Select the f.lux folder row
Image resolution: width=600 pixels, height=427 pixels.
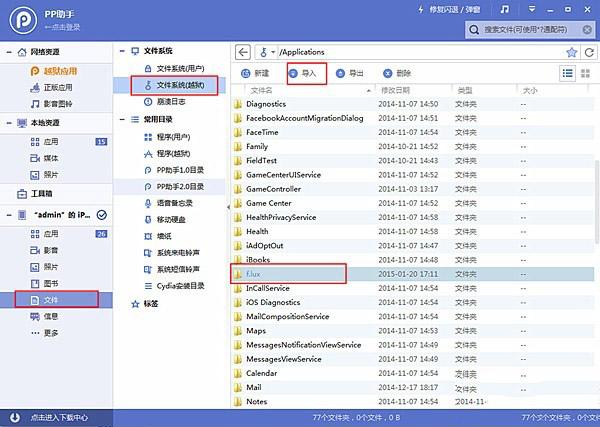tap(412, 274)
